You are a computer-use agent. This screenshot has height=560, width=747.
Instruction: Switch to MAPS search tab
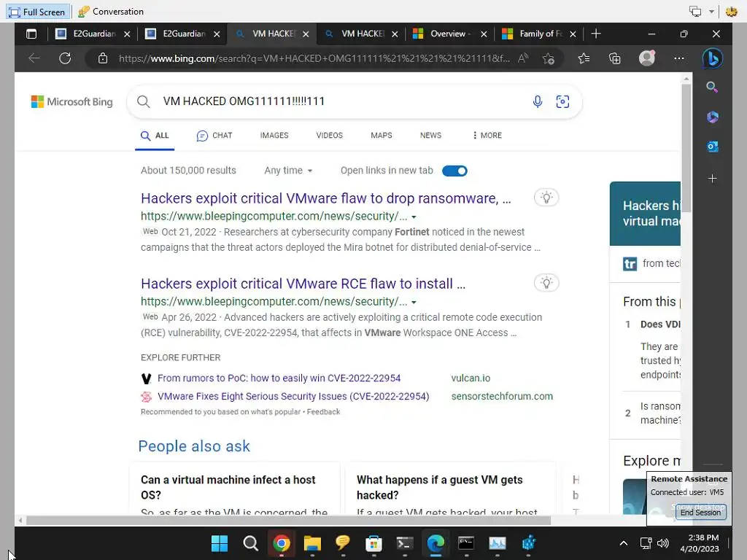[x=381, y=136]
